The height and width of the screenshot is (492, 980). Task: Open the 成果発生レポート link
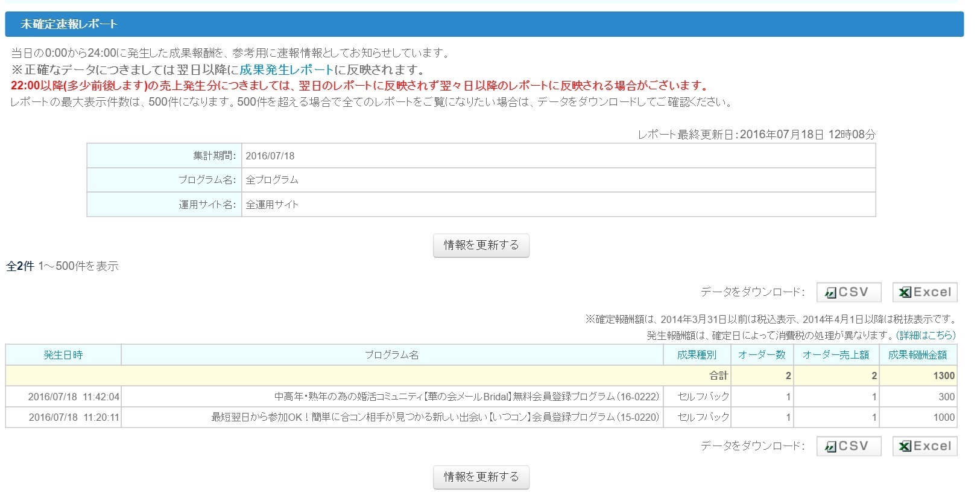(286, 69)
